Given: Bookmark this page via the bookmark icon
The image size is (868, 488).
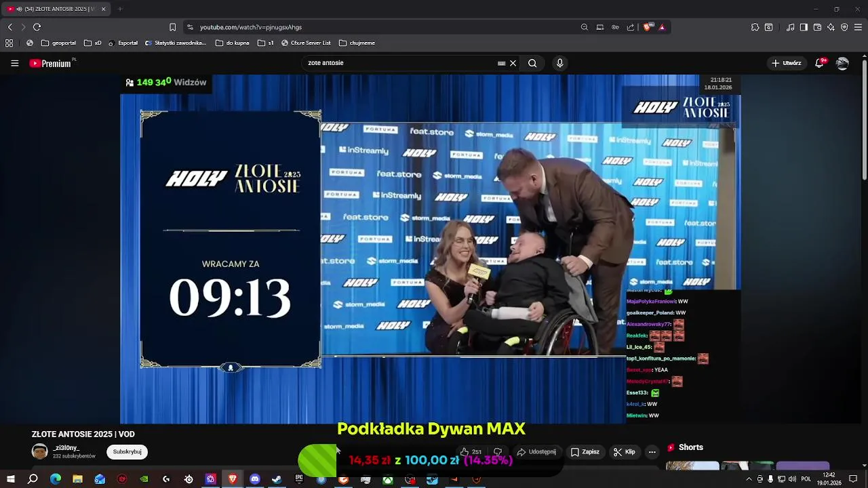Looking at the screenshot, I should (x=172, y=27).
